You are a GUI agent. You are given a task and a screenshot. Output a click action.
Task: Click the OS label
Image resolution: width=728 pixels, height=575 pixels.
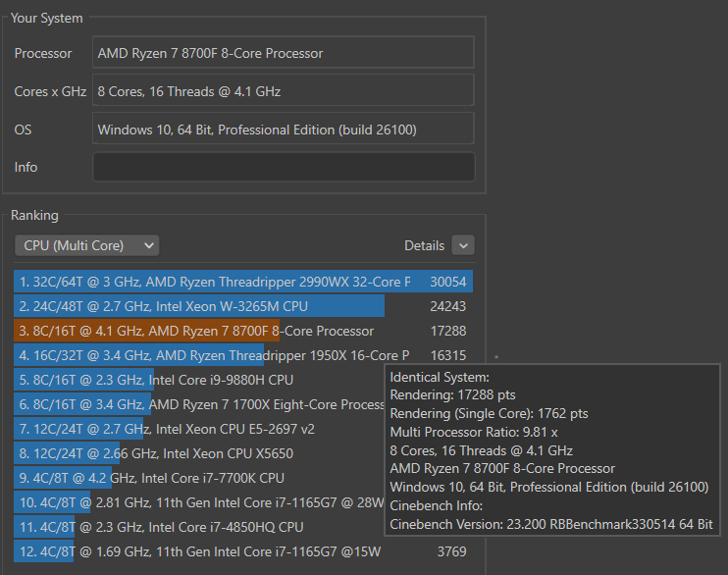point(23,130)
